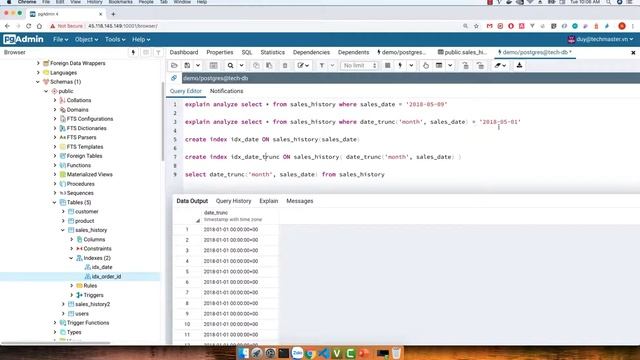Viewport: 640px width, 360px height.
Task: Open the Explain options dropdown arrow
Action: click(x=450, y=65)
